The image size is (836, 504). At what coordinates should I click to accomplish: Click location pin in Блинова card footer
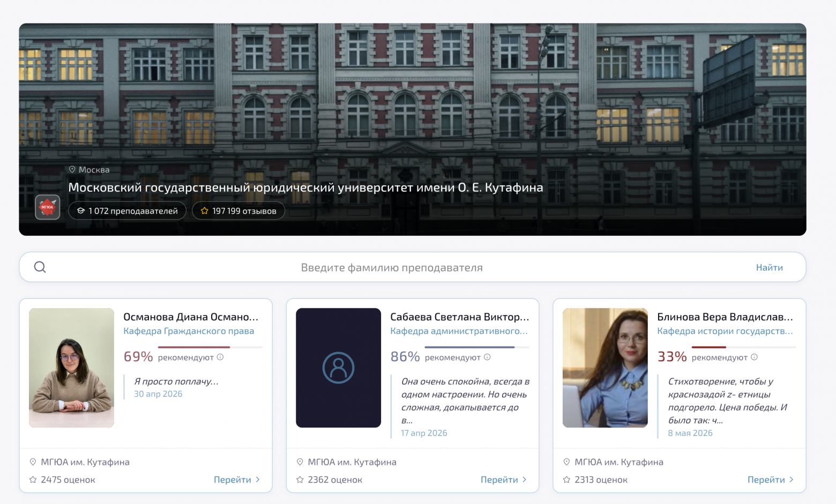tap(566, 462)
